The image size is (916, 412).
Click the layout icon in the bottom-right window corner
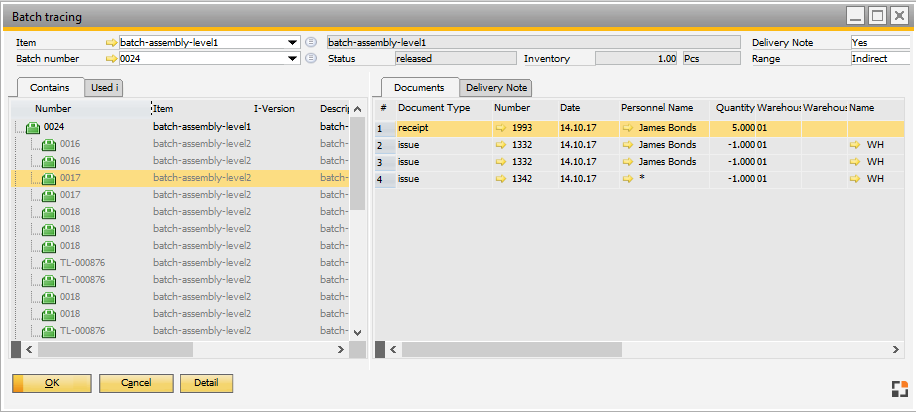(900, 390)
